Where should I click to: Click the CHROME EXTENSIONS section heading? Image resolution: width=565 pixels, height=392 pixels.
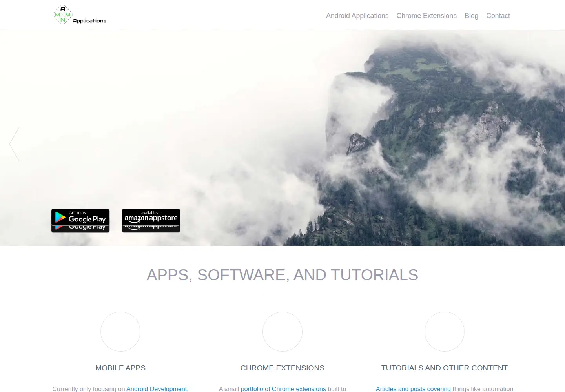click(282, 368)
